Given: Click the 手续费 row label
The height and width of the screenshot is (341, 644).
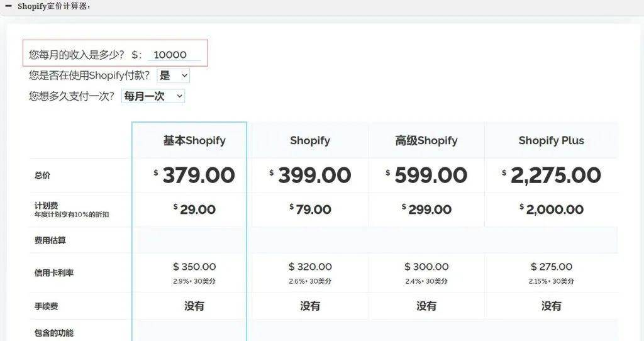Looking at the screenshot, I should pos(47,306).
